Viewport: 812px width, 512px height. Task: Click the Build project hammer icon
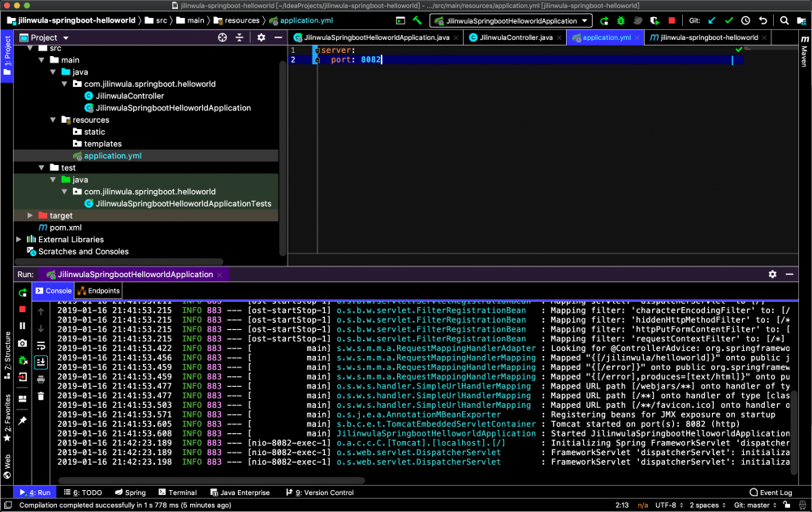(x=417, y=21)
